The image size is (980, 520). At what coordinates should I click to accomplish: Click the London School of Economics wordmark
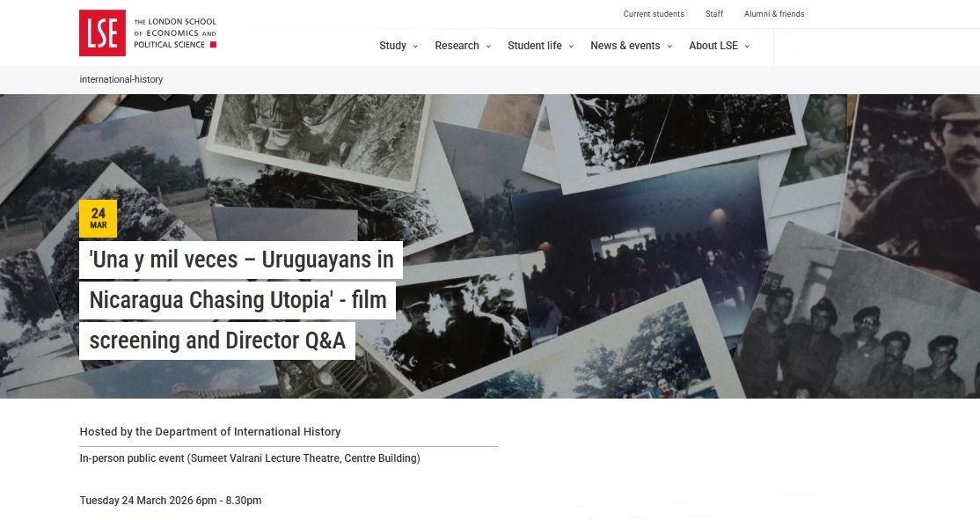pyautogui.click(x=174, y=33)
